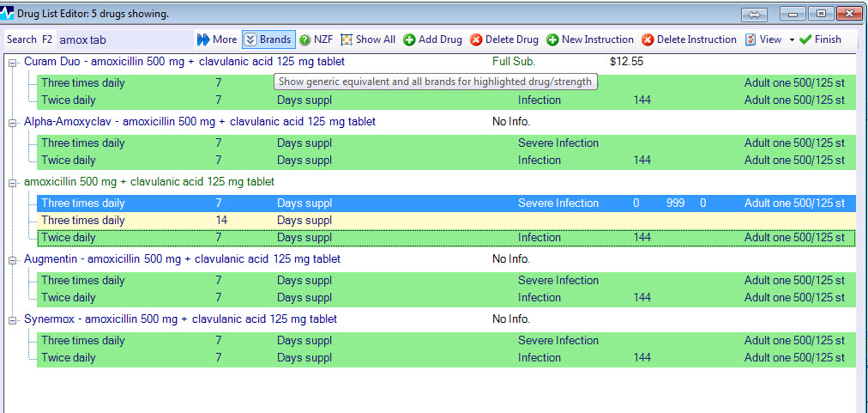Show all brands via Brands button
This screenshot has width=868, height=413.
268,39
